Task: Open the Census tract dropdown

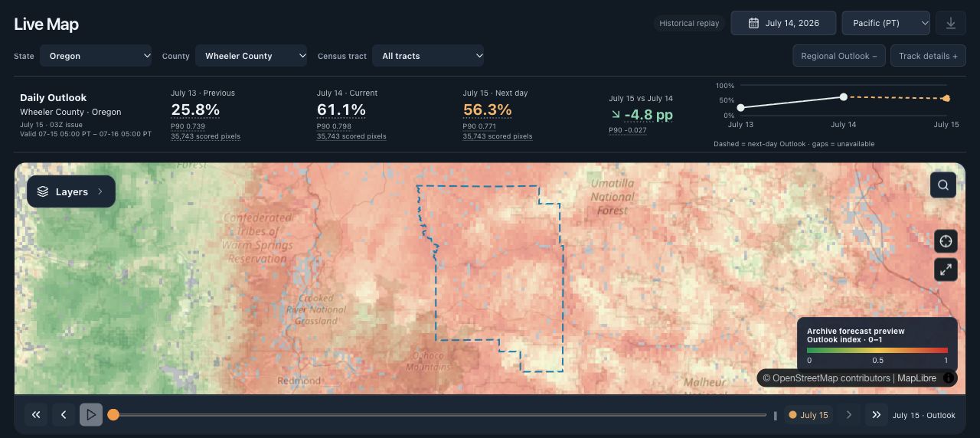Action: pos(428,56)
